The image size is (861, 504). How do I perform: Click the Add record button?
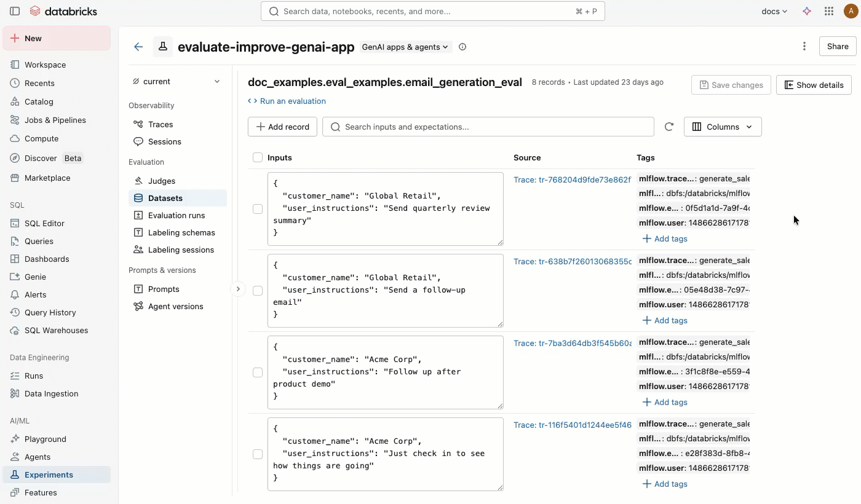tap(282, 127)
